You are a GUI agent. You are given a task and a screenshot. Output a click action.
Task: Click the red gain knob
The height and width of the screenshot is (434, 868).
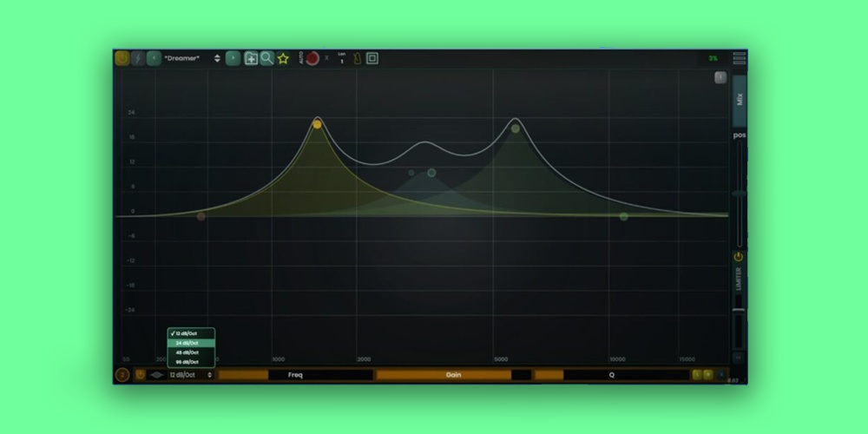tap(312, 58)
